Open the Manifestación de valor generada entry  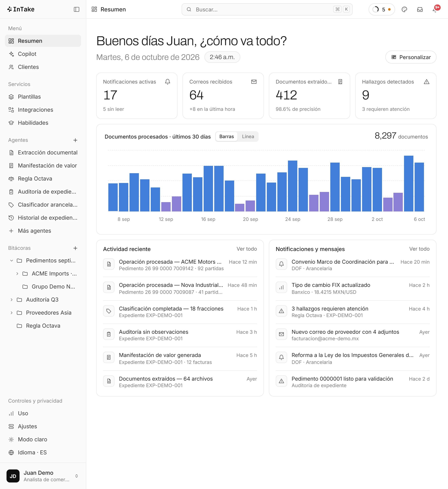tap(180, 358)
